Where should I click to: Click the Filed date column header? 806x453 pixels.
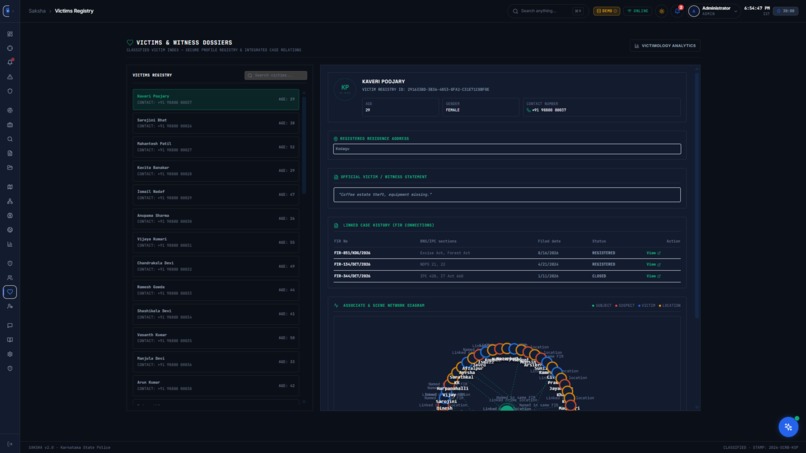(x=549, y=241)
